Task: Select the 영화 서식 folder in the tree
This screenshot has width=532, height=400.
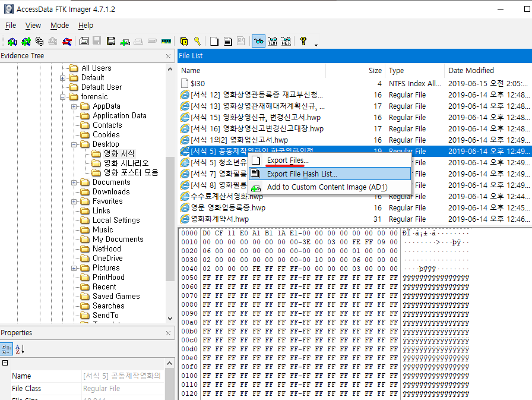Action: [x=119, y=153]
